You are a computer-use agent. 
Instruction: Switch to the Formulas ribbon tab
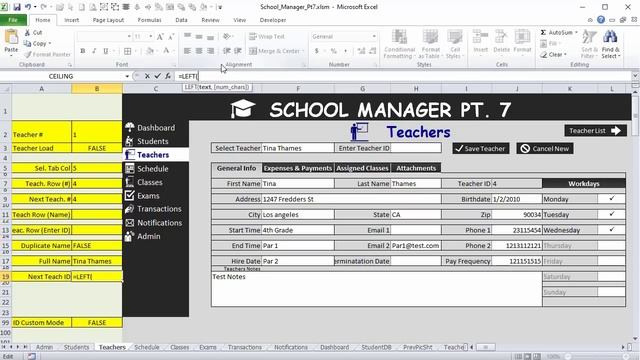pos(149,20)
